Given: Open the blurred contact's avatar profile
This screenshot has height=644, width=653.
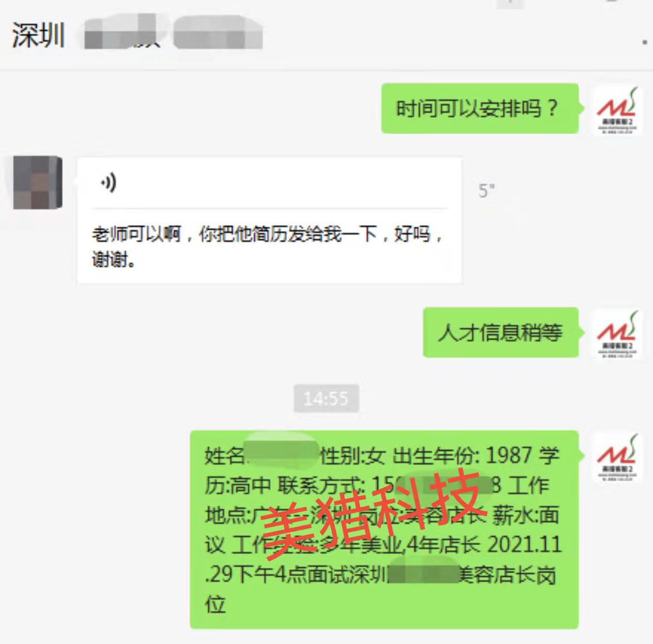Looking at the screenshot, I should pyautogui.click(x=38, y=182).
